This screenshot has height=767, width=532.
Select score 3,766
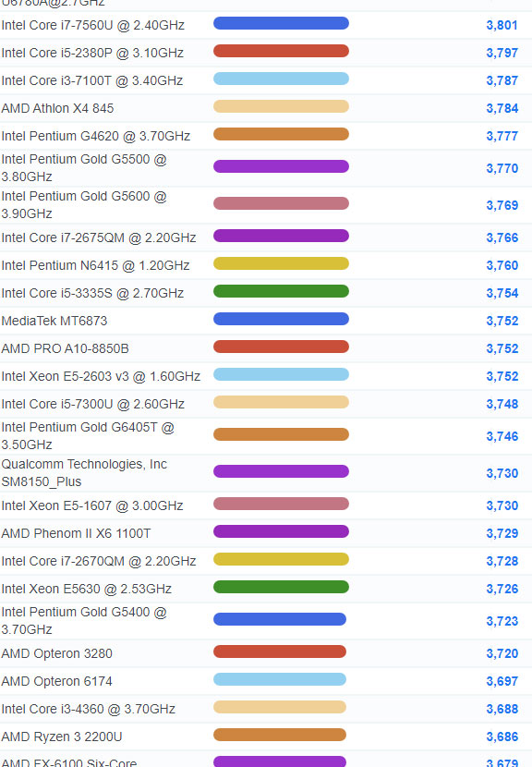pos(502,237)
